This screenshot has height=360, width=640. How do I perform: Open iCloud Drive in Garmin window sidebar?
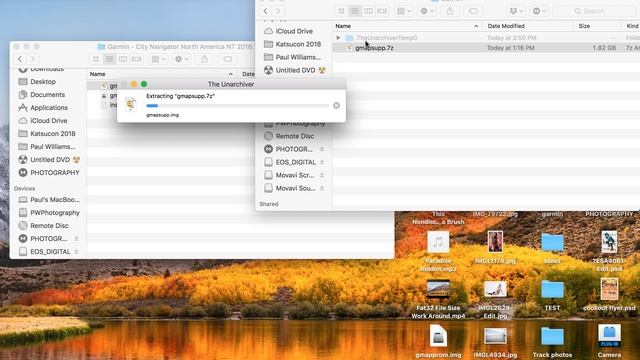click(43, 121)
